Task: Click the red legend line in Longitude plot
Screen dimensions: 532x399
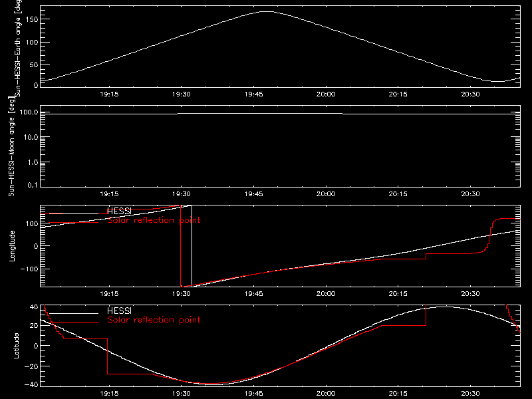Action: click(74, 223)
